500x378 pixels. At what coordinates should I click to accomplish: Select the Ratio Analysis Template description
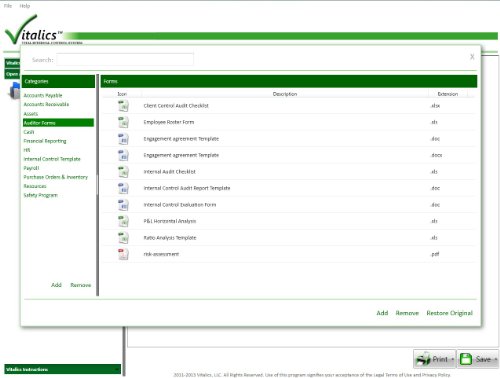170,238
